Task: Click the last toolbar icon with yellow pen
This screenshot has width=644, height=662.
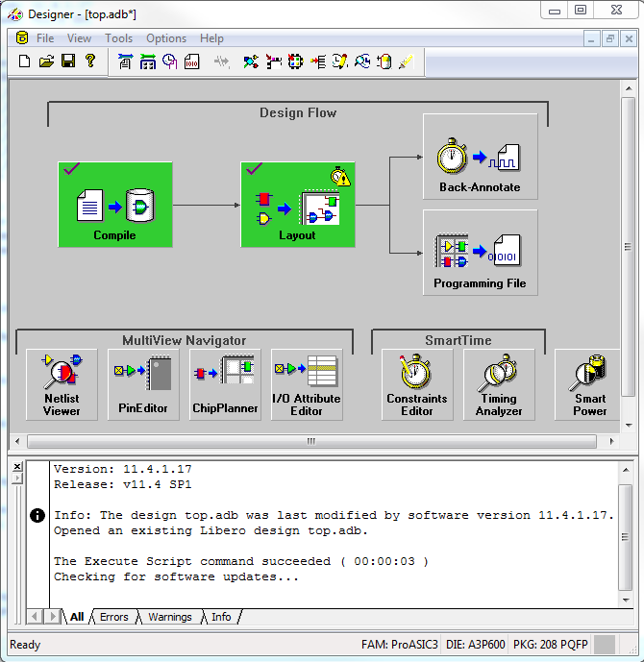Action: tap(406, 62)
